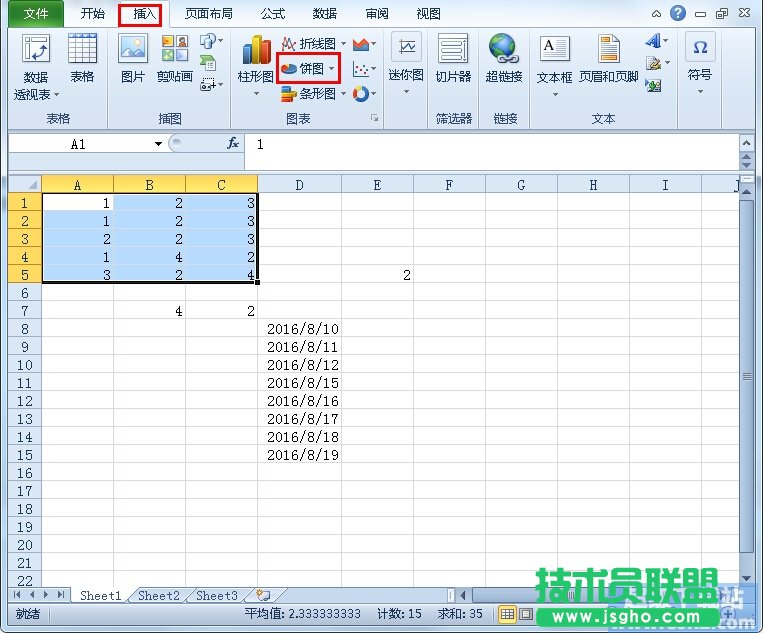Expand the Bar chart (条形图) dropdown arrow

pos(343,93)
